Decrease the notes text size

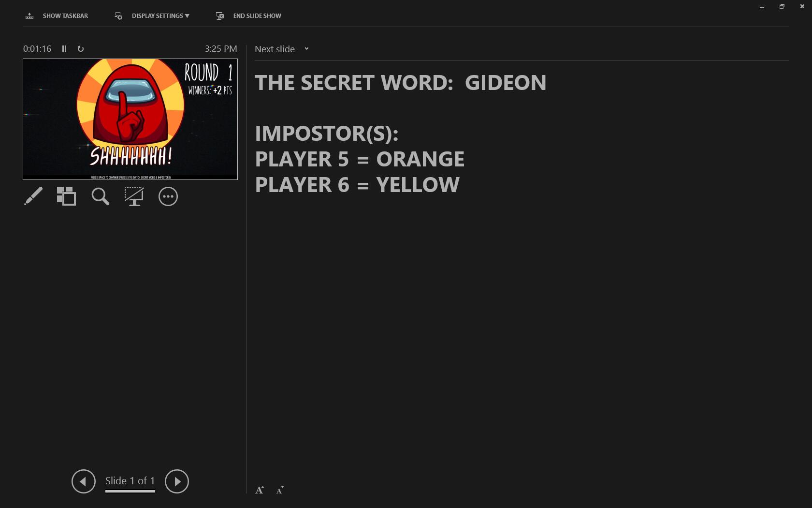click(x=280, y=490)
